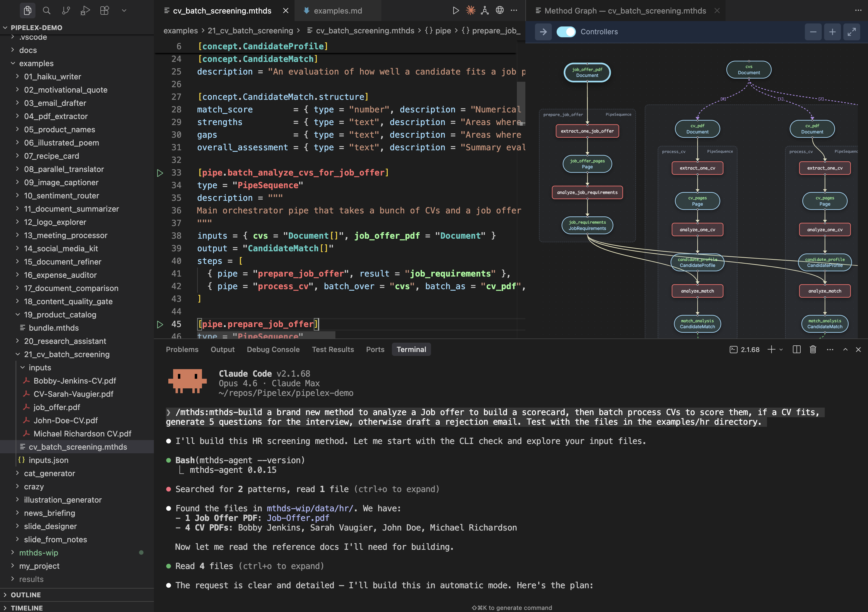Open job_offer.pdf in the explorer
Image resolution: width=868 pixels, height=612 pixels.
57,407
